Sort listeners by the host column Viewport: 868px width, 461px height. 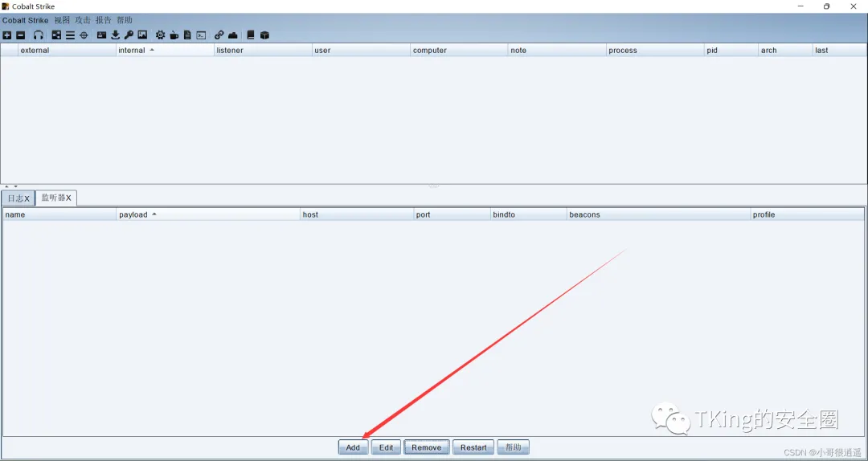click(x=357, y=214)
